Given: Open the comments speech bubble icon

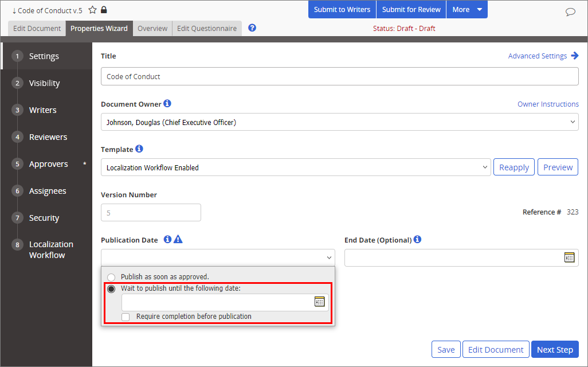Looking at the screenshot, I should (570, 11).
